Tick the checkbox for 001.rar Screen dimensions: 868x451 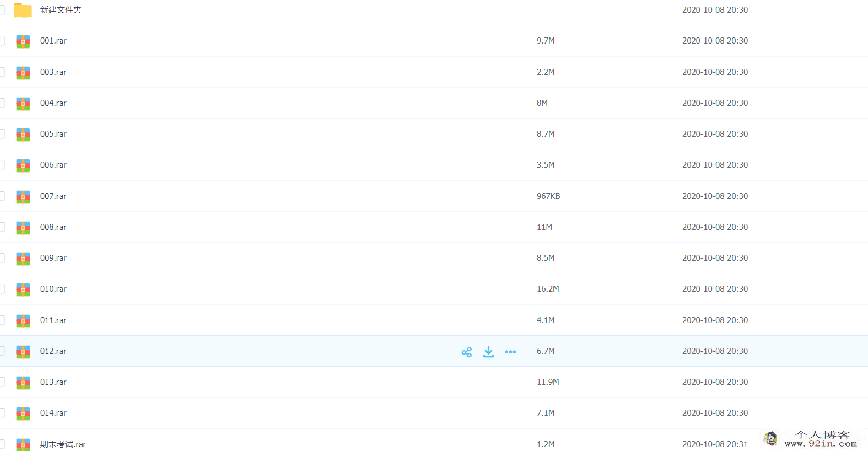pos(2,41)
